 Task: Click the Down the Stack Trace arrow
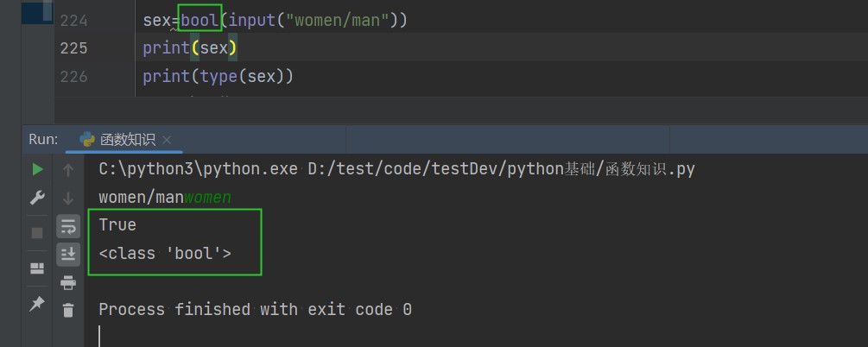pyautogui.click(x=68, y=199)
